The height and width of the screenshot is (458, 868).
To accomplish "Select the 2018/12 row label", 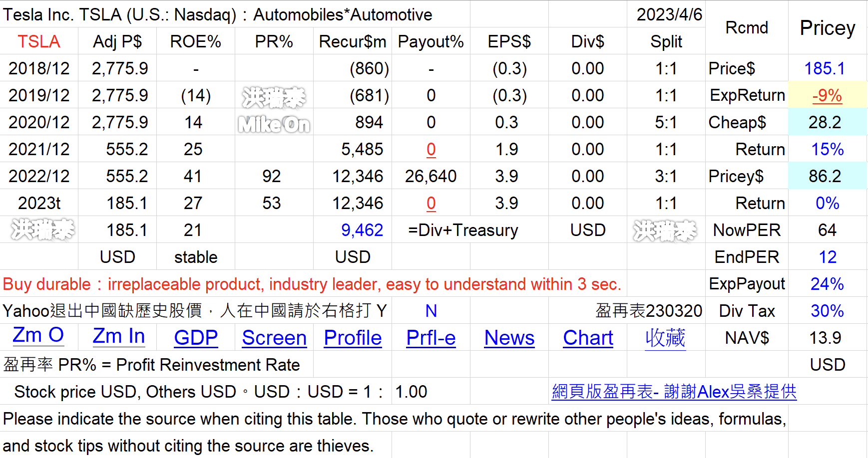I will click(x=39, y=68).
